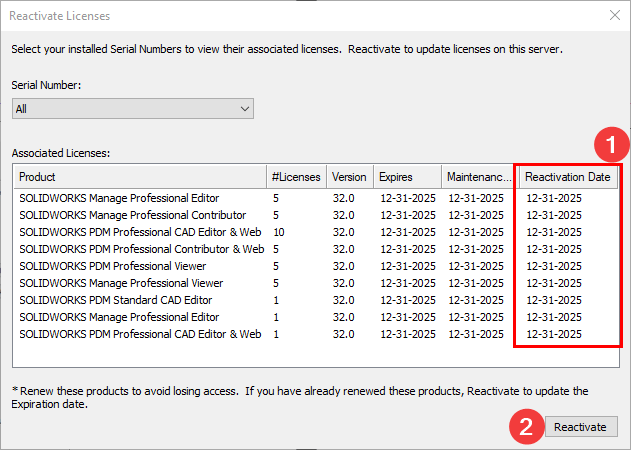Click license count of PDM Professional Contributor & Web

[x=276, y=249]
